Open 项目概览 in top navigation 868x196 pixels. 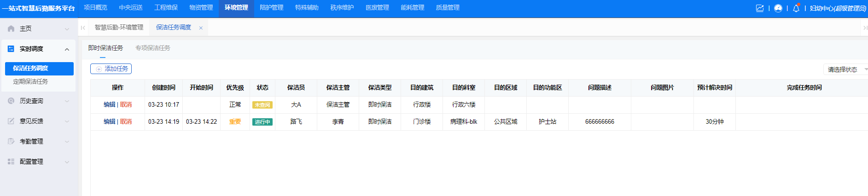[x=95, y=7]
